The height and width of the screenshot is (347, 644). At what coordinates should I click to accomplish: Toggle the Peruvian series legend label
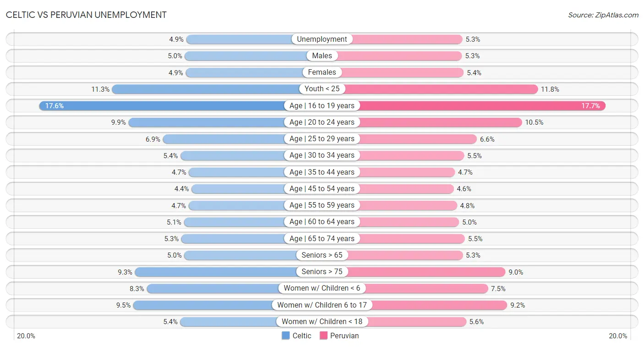coord(344,336)
